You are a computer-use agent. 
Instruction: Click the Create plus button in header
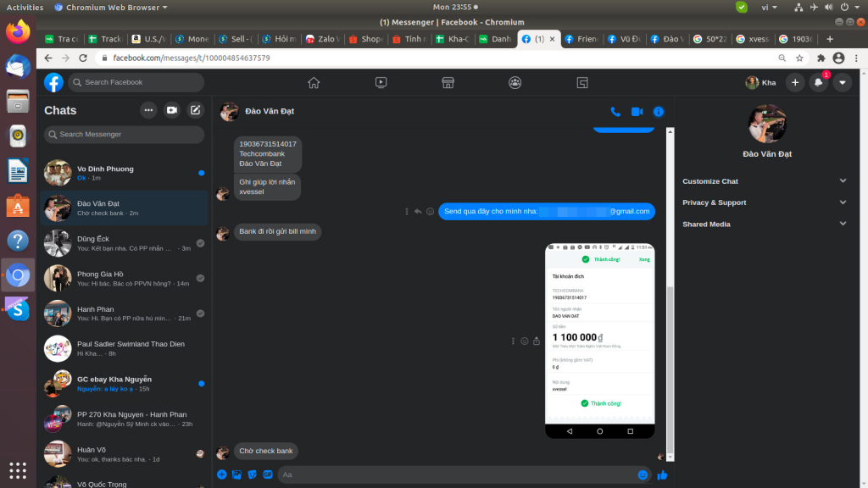tap(795, 82)
